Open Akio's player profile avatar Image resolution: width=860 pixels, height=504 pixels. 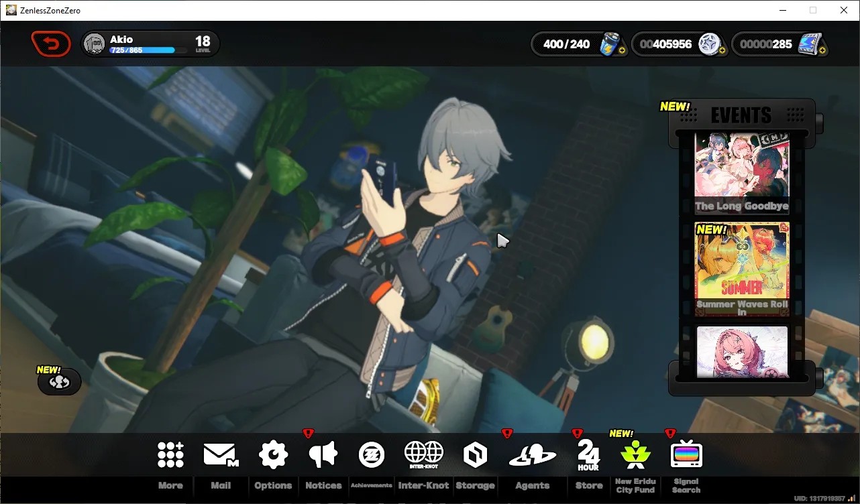click(x=95, y=44)
